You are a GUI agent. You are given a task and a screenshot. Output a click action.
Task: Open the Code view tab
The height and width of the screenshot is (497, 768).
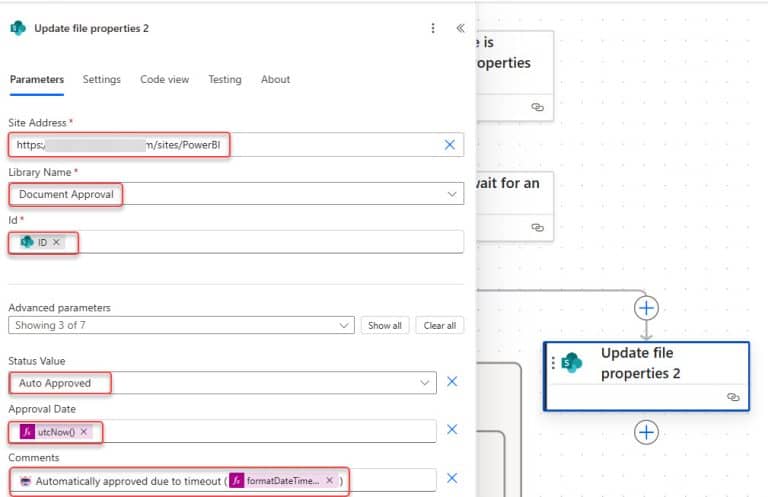[x=165, y=79]
